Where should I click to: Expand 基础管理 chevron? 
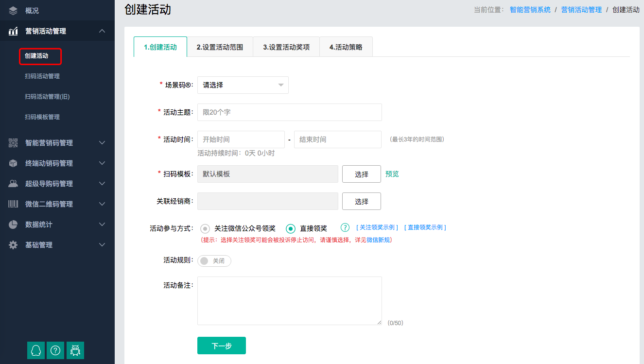(102, 245)
